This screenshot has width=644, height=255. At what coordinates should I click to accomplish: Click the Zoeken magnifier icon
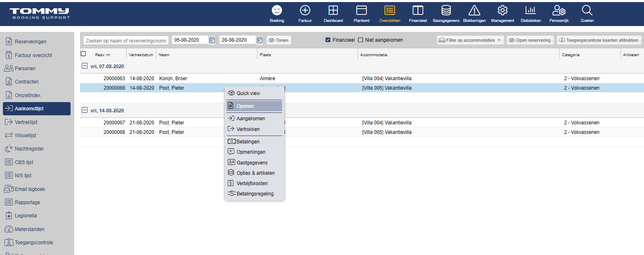coord(587,10)
